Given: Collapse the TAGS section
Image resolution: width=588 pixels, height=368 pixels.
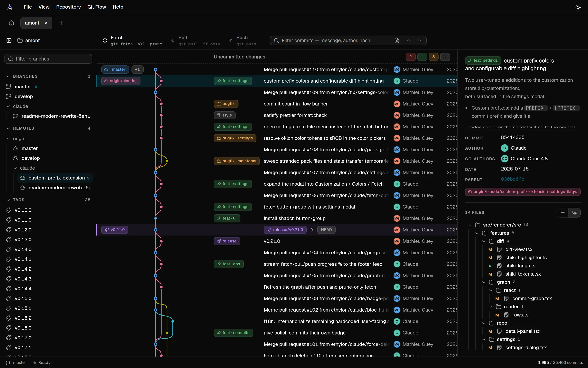Looking at the screenshot, I should pyautogui.click(x=8, y=200).
